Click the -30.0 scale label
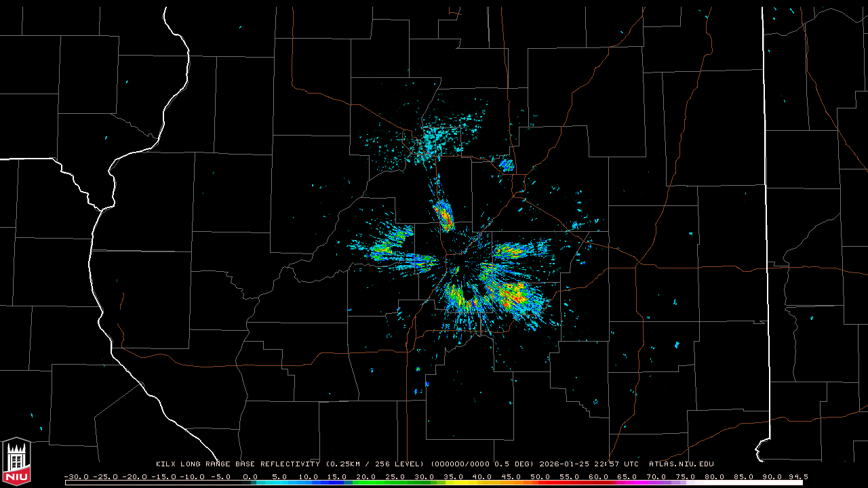 click(77, 476)
